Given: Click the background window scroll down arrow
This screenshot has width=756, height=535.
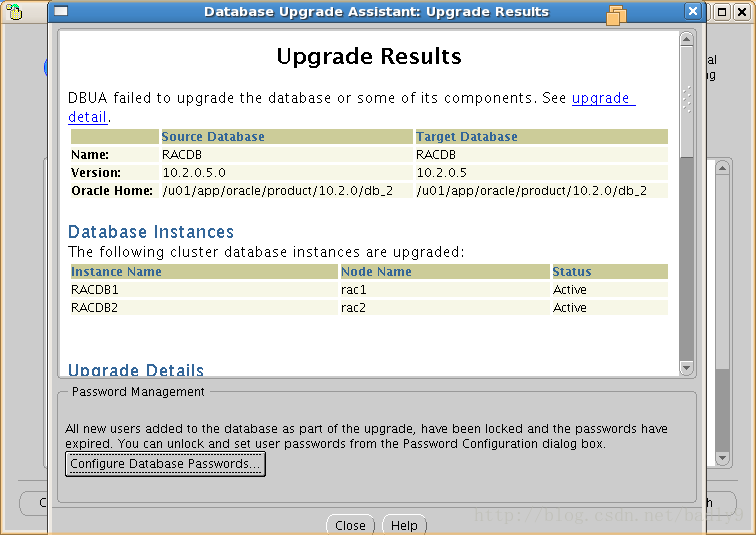Looking at the screenshot, I should [x=722, y=457].
